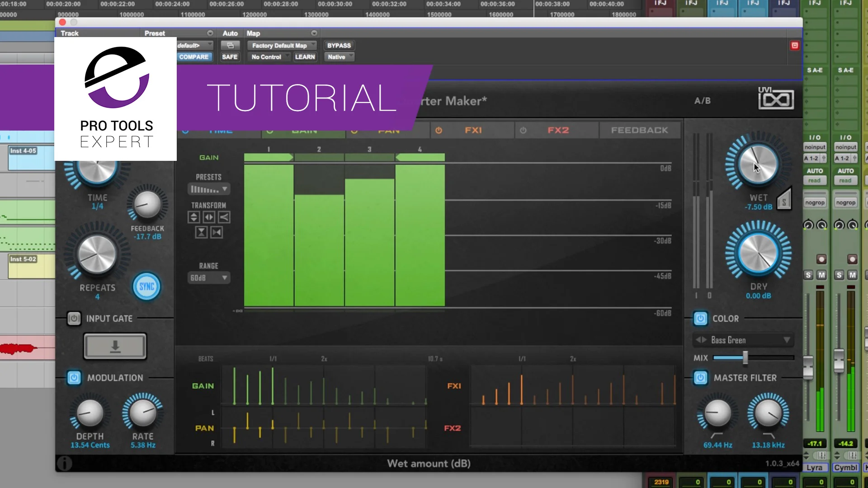The height and width of the screenshot is (488, 868).
Task: Select the funnel transform icon
Action: point(224,217)
